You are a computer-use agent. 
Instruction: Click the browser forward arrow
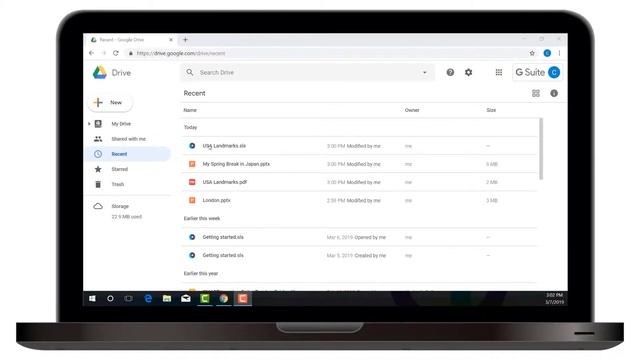pos(104,53)
